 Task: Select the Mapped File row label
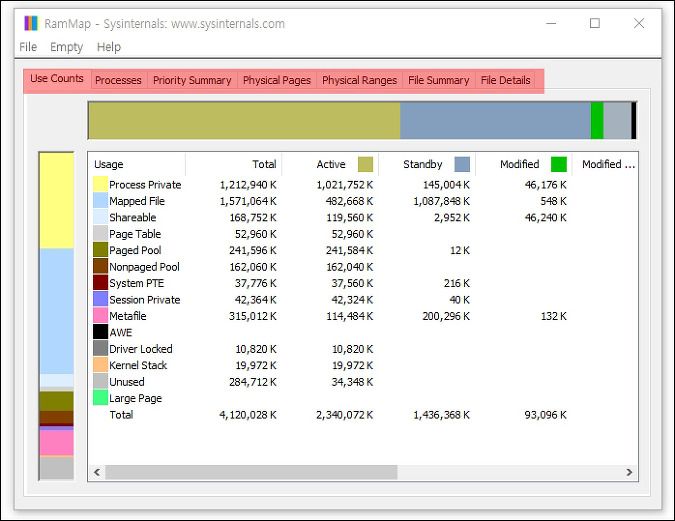click(137, 201)
